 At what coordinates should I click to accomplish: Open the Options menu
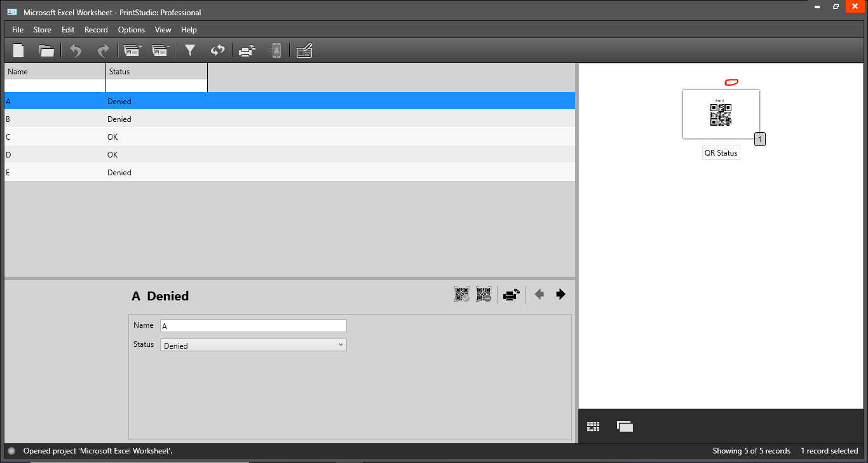coord(131,29)
